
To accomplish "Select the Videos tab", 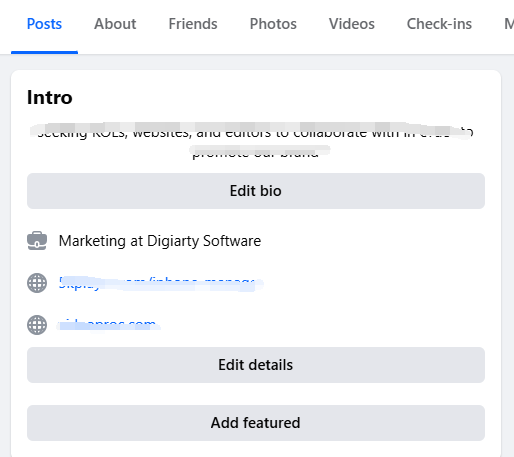I will tap(352, 24).
